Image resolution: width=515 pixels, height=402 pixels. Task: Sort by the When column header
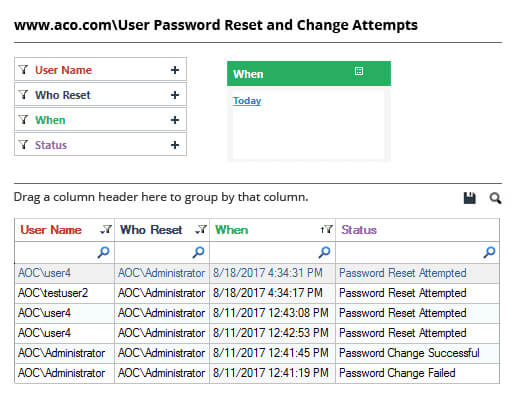point(231,230)
